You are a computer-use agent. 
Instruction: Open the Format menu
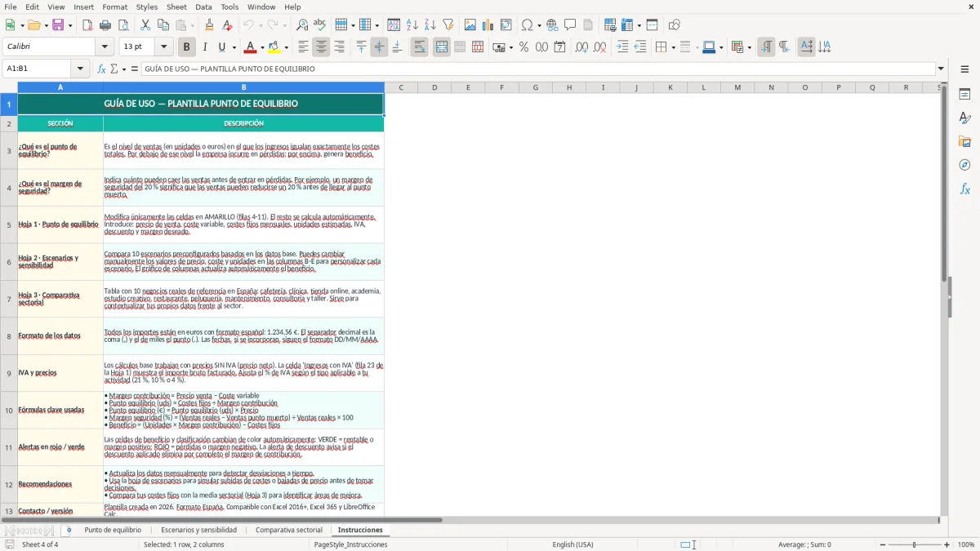click(x=115, y=7)
